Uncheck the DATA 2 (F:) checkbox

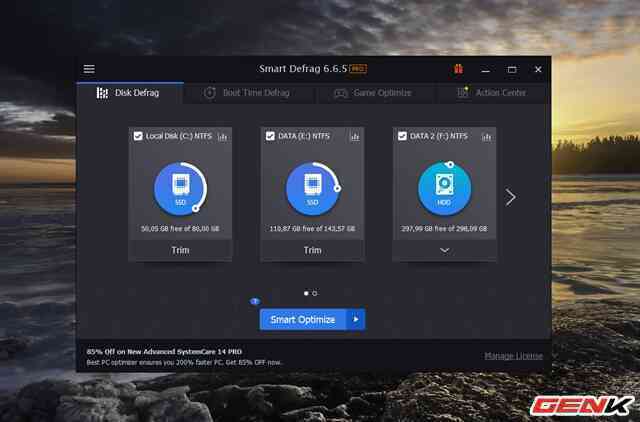(x=402, y=136)
